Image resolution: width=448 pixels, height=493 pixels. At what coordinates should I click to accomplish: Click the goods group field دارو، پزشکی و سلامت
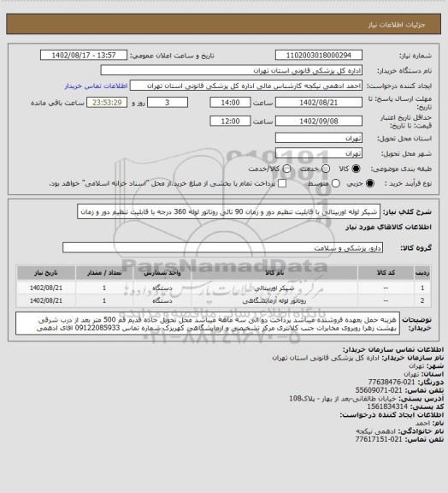coord(222,247)
